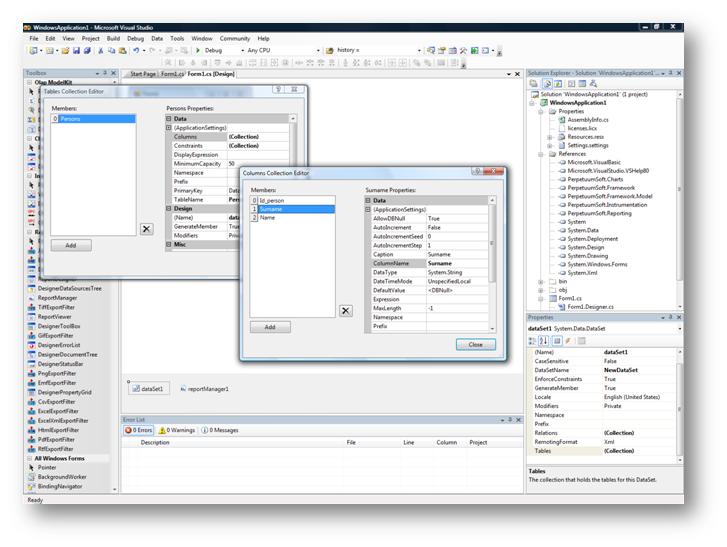727x547 pixels.
Task: Open Tools menu
Action: [177, 38]
